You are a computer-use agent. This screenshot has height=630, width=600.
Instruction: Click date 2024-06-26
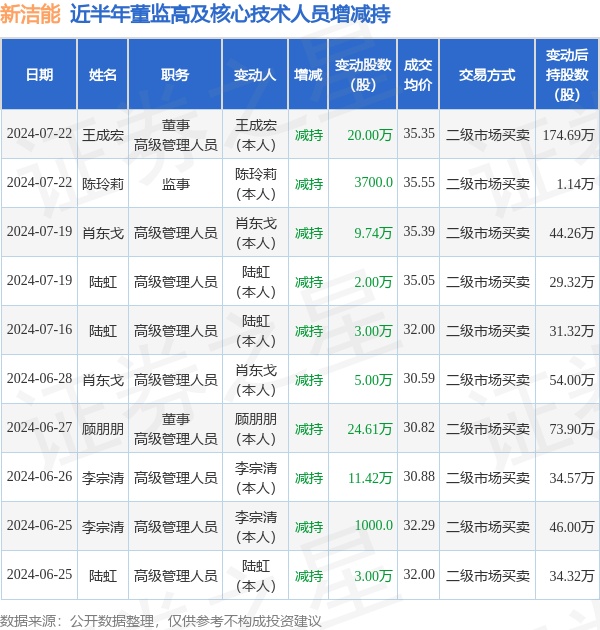pyautogui.click(x=39, y=477)
